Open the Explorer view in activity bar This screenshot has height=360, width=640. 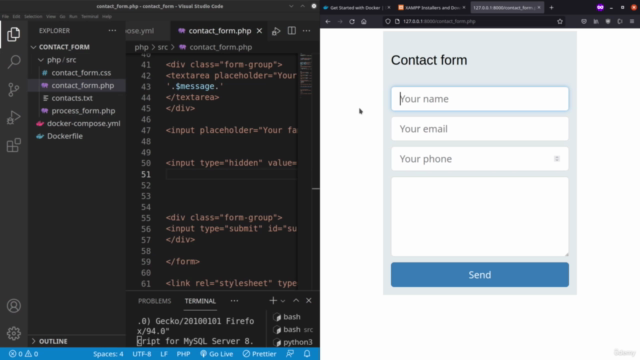tap(13, 34)
